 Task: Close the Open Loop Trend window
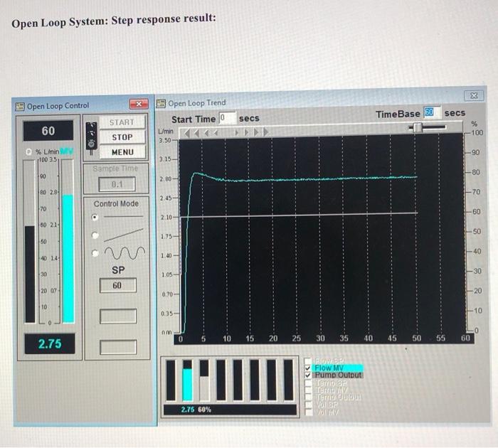(x=474, y=95)
